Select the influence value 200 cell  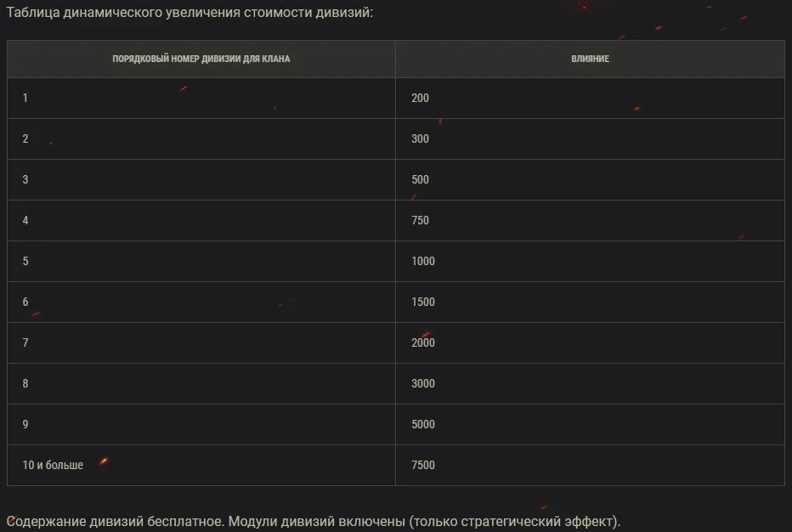tap(420, 99)
